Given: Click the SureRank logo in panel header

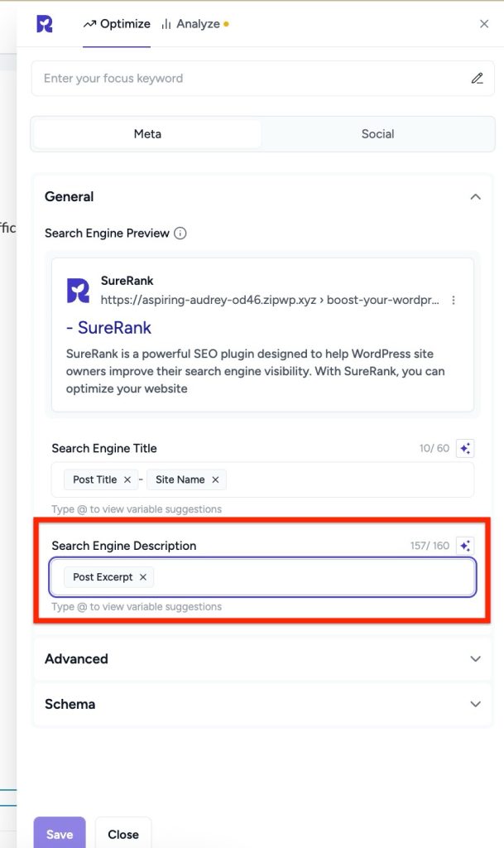Looking at the screenshot, I should click(x=45, y=24).
